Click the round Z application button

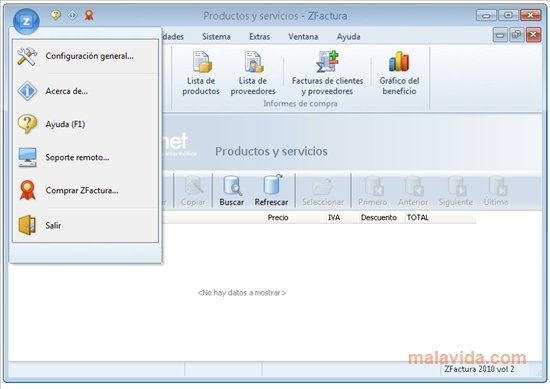click(x=26, y=21)
